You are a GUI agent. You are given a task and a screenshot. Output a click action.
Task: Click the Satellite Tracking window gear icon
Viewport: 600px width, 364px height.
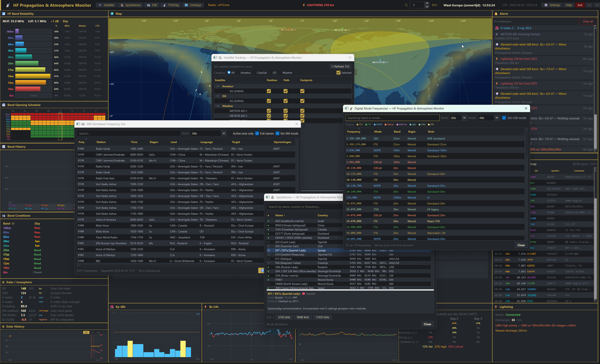(x=220, y=58)
